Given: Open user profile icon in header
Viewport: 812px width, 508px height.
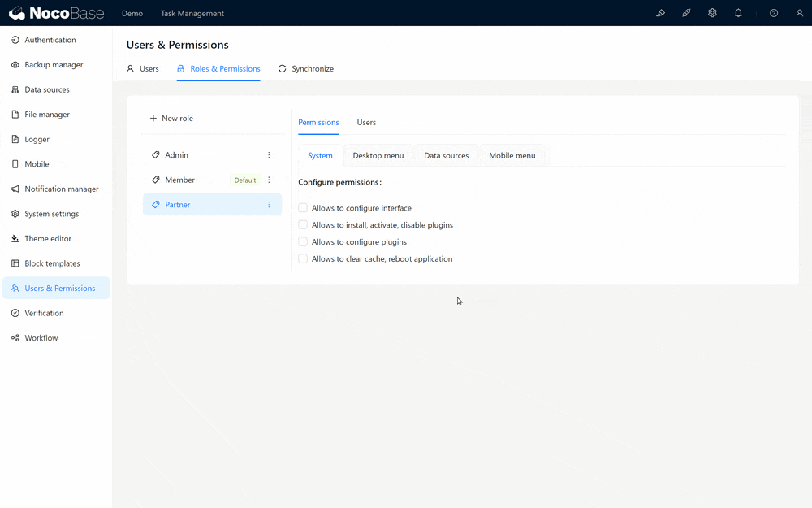Looking at the screenshot, I should (x=800, y=13).
